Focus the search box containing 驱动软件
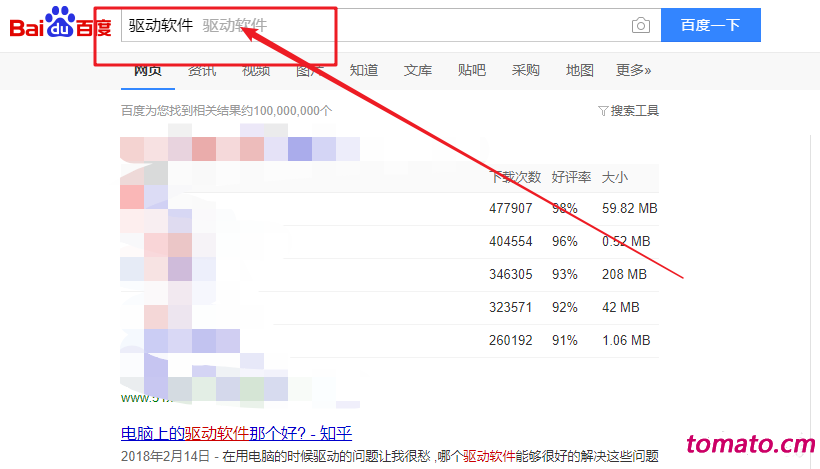 pos(391,25)
